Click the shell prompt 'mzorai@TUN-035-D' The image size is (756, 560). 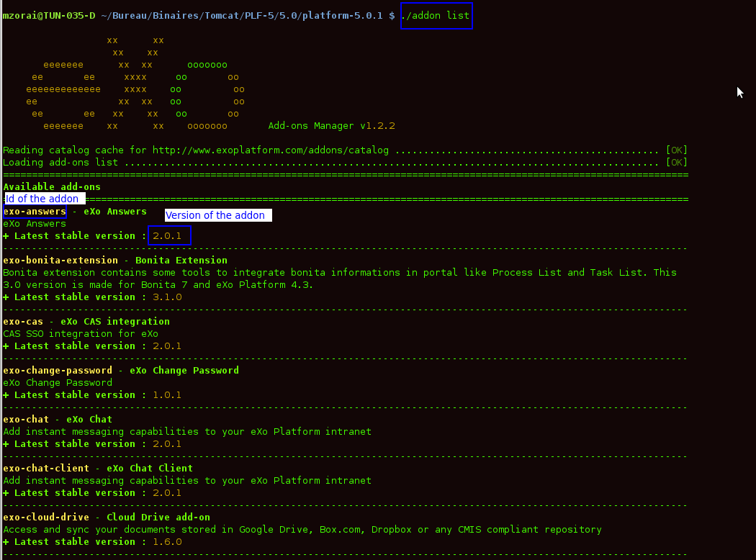(49, 15)
